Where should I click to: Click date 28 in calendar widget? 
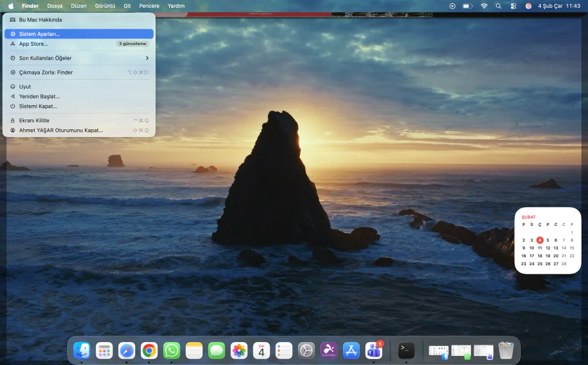coord(564,264)
